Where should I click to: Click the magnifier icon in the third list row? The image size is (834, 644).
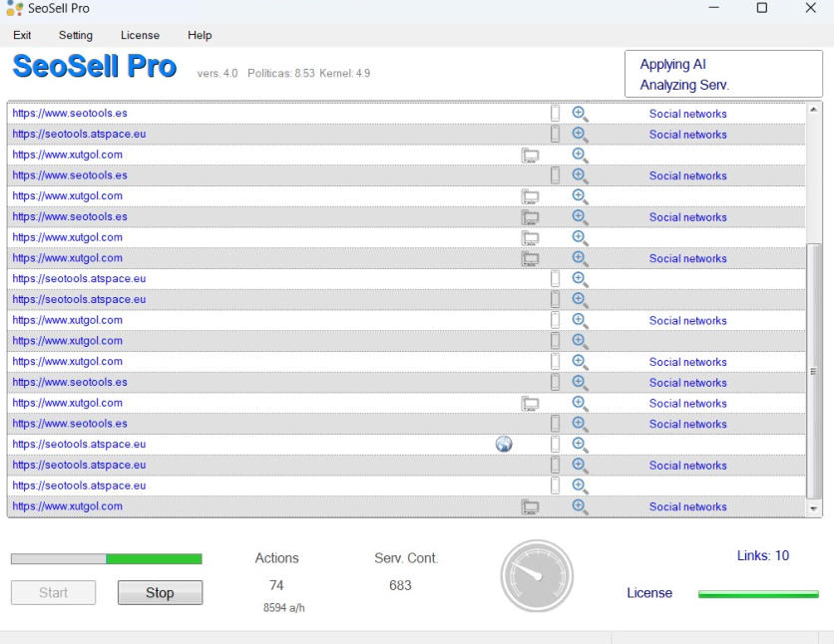click(x=580, y=155)
